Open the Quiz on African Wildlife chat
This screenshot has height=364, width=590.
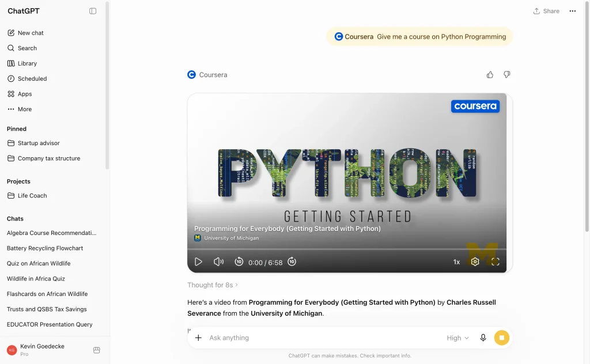[x=39, y=263]
